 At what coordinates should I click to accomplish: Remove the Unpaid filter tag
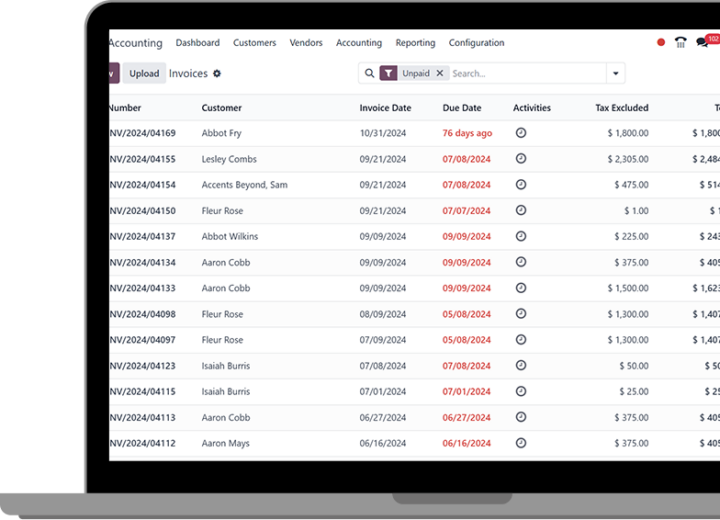point(440,73)
